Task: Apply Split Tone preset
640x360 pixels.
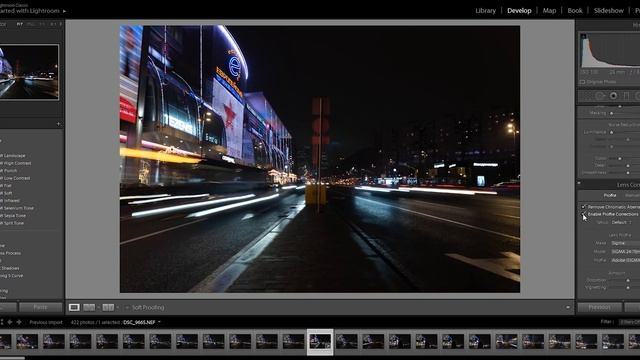Action: (12, 223)
